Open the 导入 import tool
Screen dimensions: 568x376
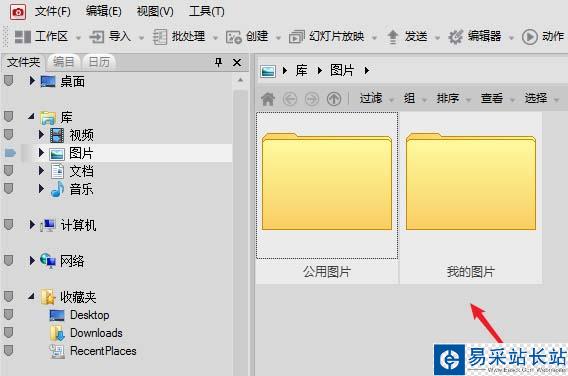pos(110,37)
